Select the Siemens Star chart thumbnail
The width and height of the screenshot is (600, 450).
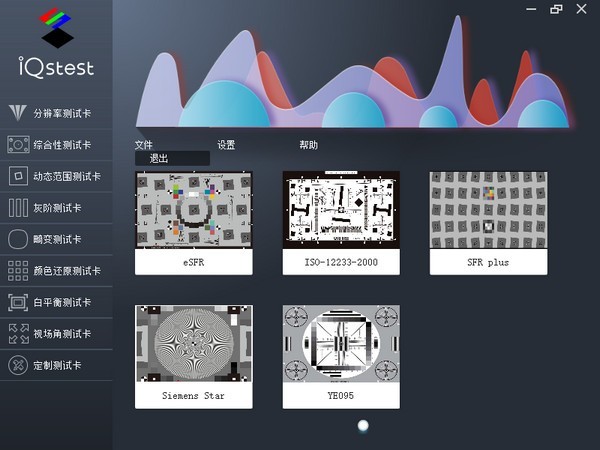(194, 343)
